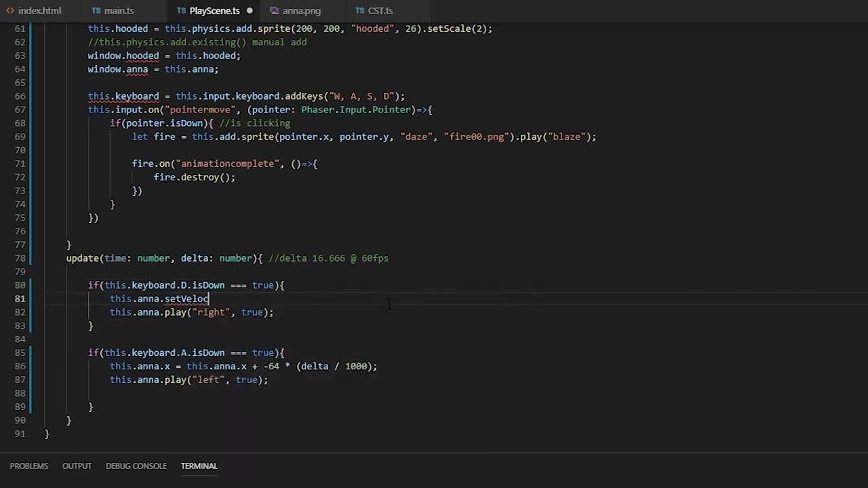Viewport: 868px width, 488px height.
Task: Click the image icon on anna.png tab
Action: 274,11
